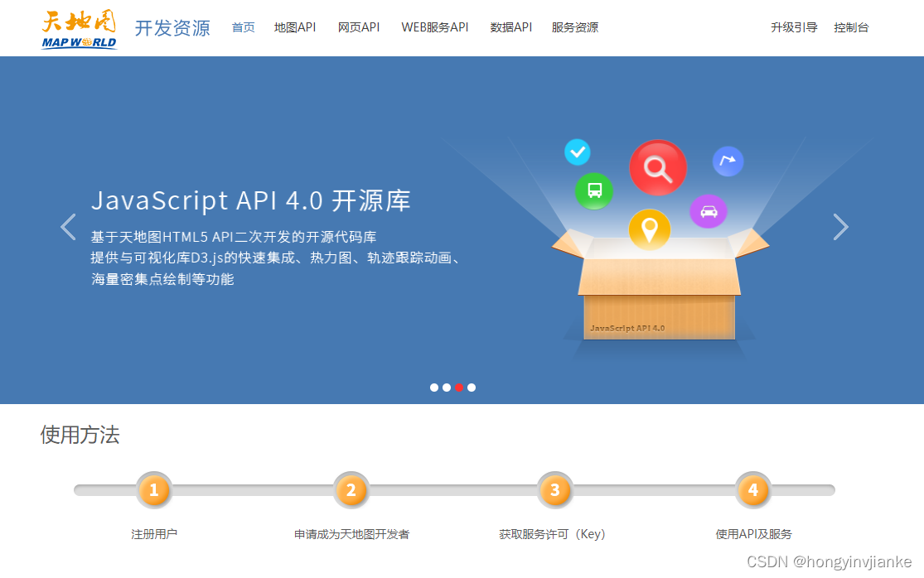Open the 首页 menu item

coord(244,27)
